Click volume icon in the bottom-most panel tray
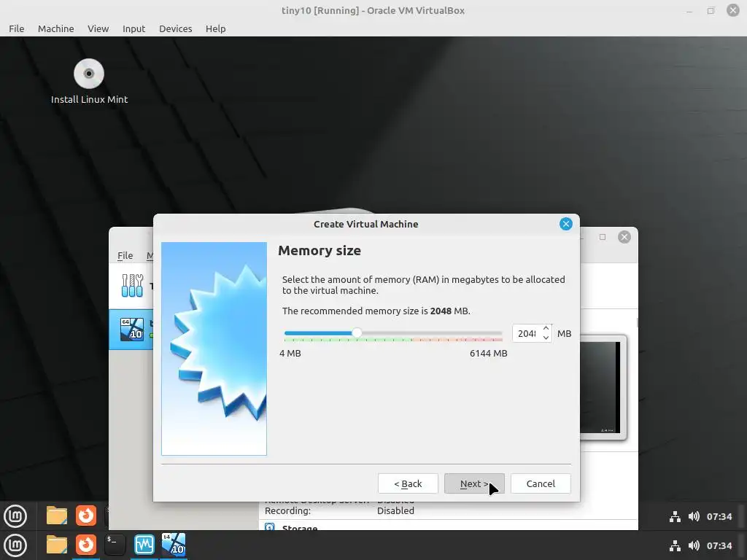The image size is (747, 560). pos(694,545)
